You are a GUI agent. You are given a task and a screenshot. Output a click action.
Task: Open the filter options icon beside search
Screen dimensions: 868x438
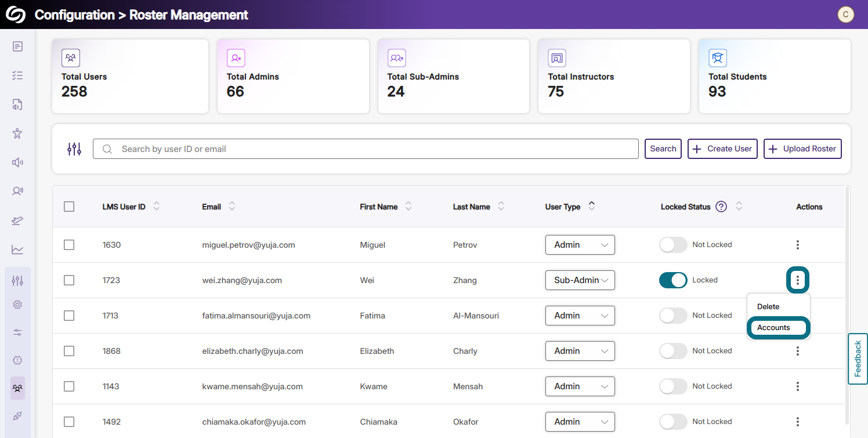(74, 149)
